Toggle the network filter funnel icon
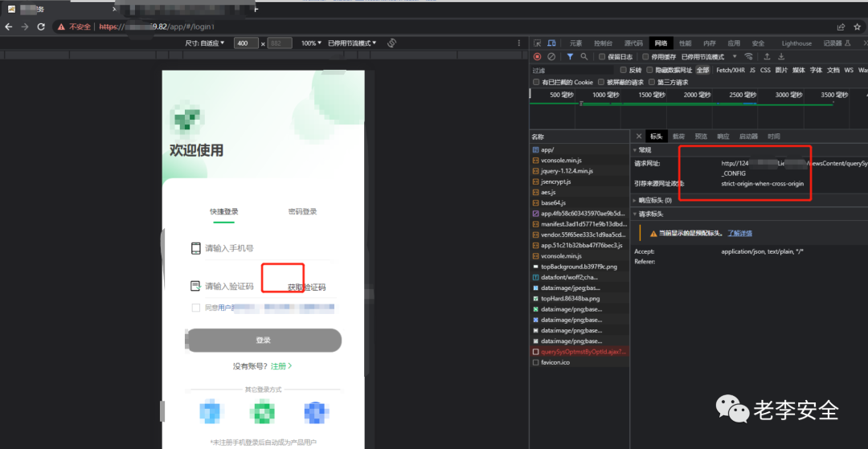 (x=570, y=57)
